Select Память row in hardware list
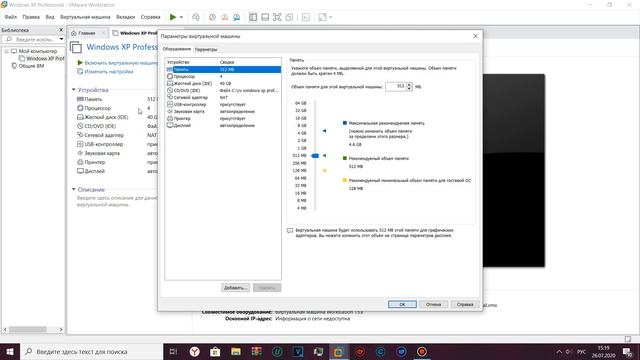 (x=223, y=69)
